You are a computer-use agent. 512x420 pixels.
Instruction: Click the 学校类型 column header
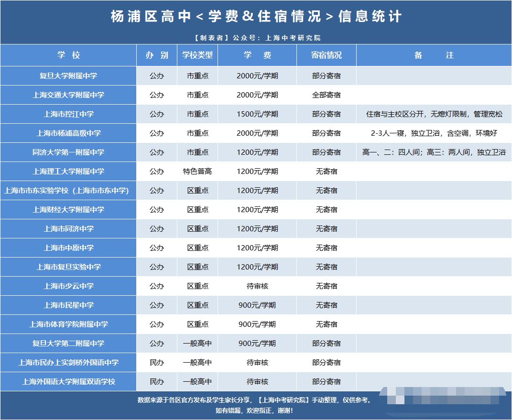[x=197, y=55]
